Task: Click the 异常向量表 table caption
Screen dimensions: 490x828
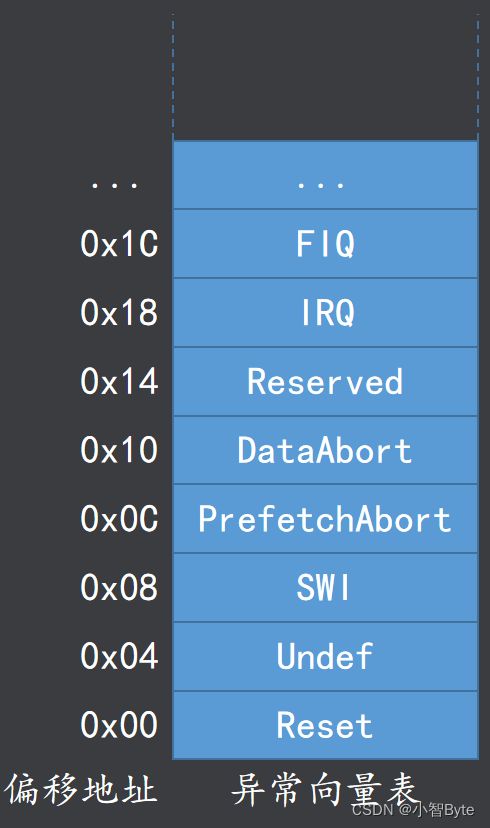Action: [325, 790]
